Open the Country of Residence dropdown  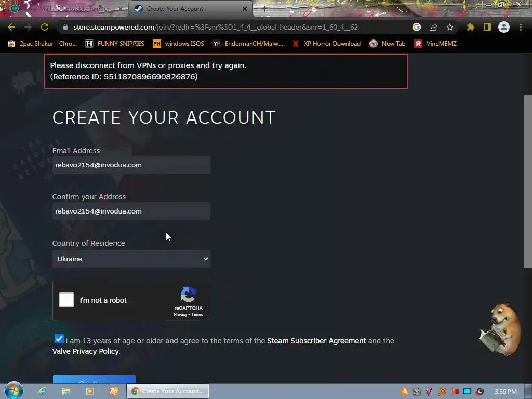tap(131, 259)
